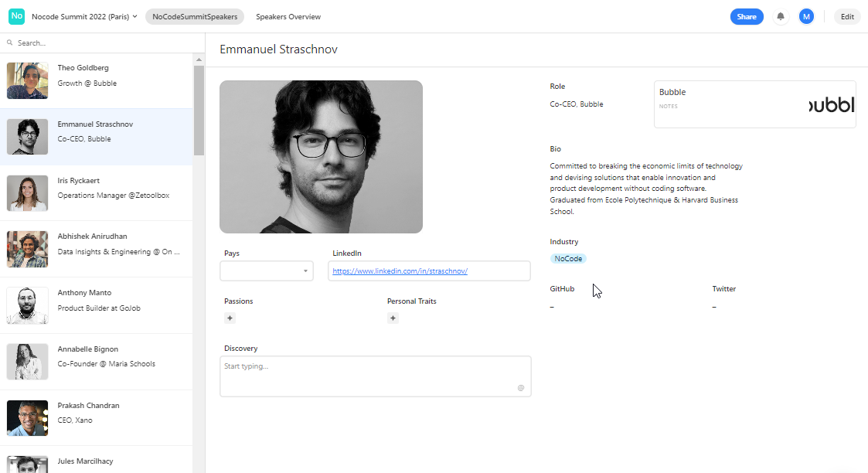Viewport: 868px width, 473px height.
Task: Open the notifications bell
Action: tap(781, 16)
